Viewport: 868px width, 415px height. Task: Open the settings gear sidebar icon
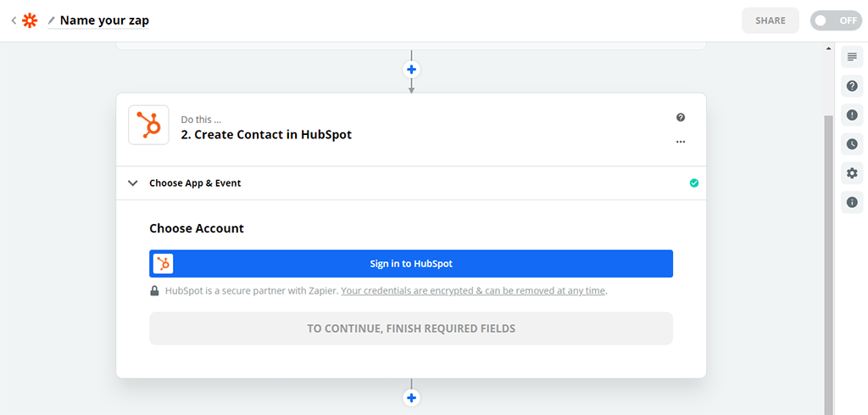(x=852, y=173)
